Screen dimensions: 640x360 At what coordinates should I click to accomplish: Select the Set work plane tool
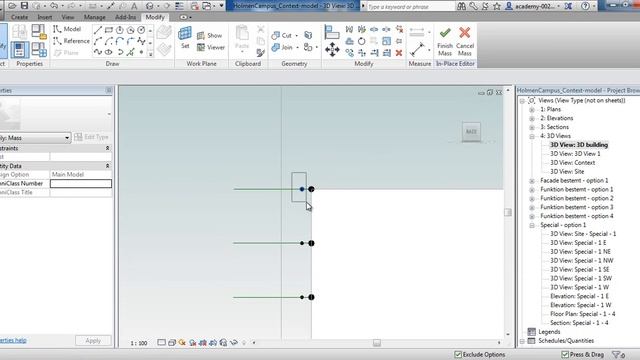[185, 38]
